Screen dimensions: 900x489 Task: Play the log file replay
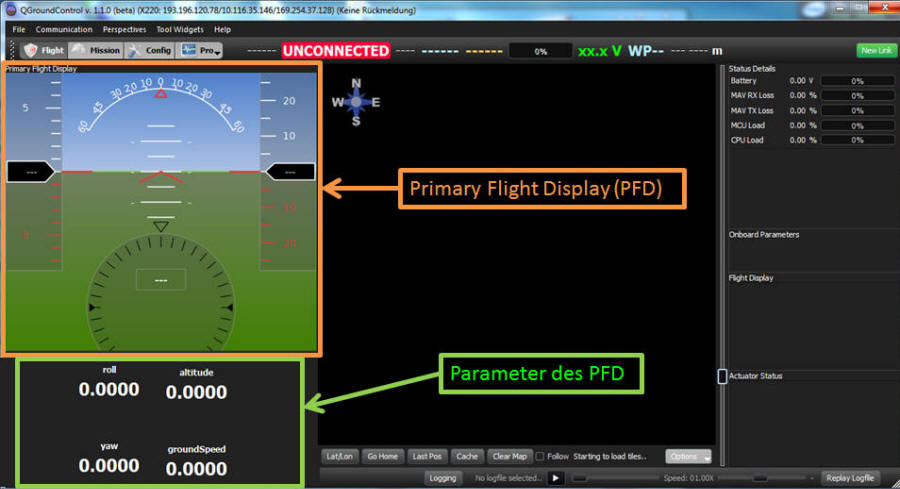click(x=555, y=478)
